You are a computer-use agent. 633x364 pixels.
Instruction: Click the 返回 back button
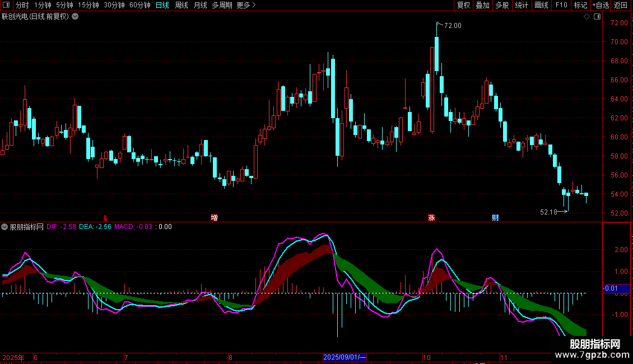(621, 5)
